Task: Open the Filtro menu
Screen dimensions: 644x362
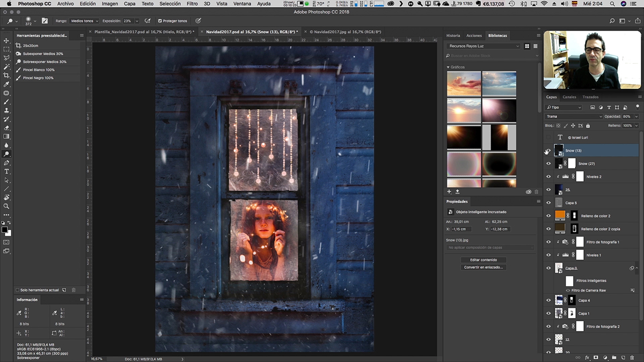Action: pos(192,4)
